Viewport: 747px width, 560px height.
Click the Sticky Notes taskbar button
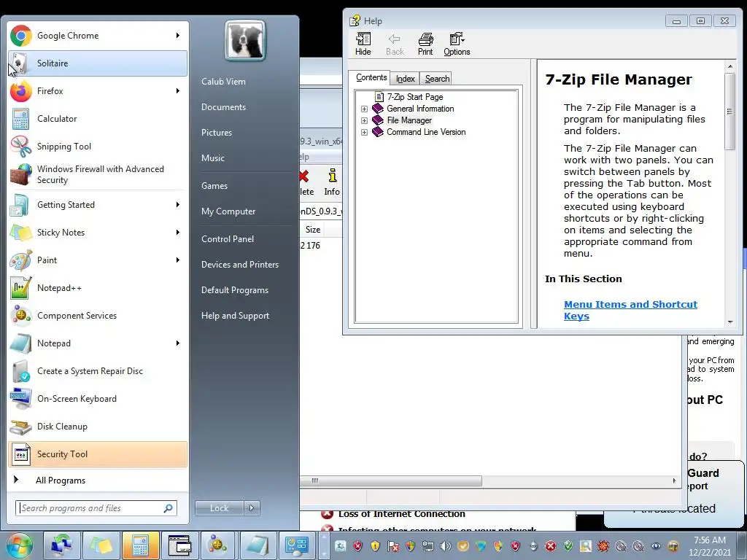(x=101, y=545)
